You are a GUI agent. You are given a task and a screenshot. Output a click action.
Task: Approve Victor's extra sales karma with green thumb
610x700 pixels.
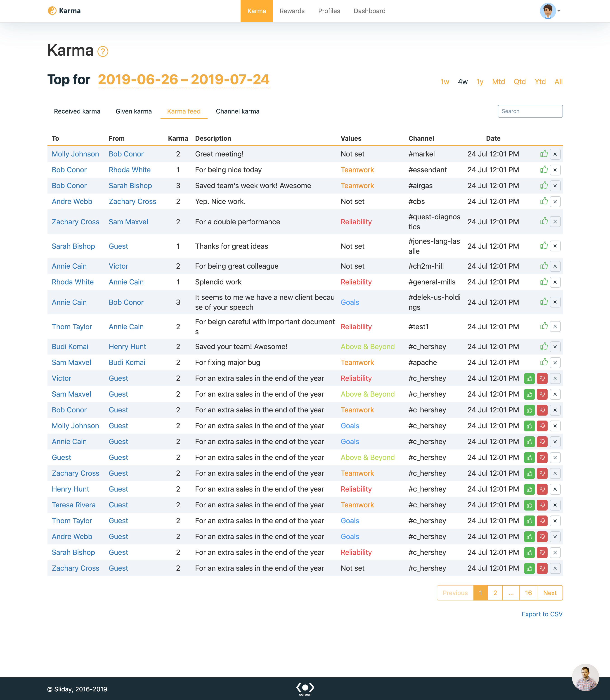(x=529, y=378)
